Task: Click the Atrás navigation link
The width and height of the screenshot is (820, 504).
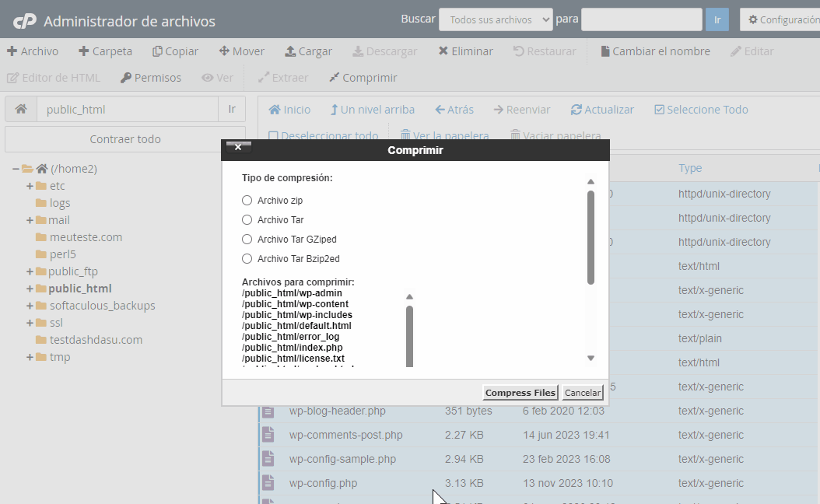Action: point(454,110)
